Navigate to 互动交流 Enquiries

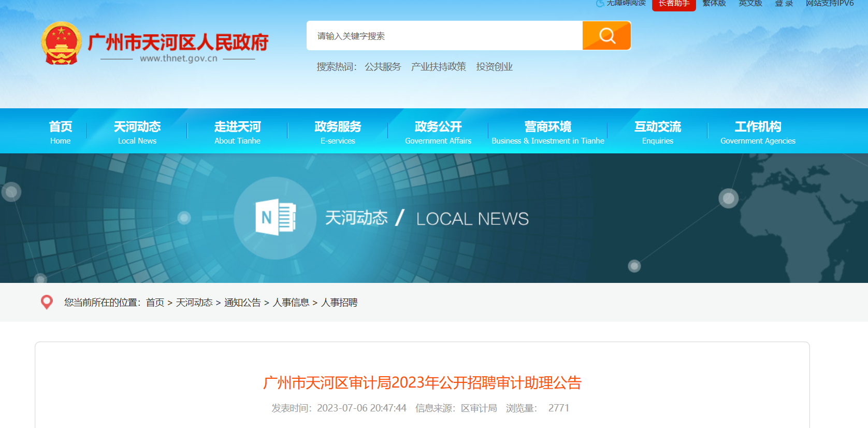pos(657,132)
